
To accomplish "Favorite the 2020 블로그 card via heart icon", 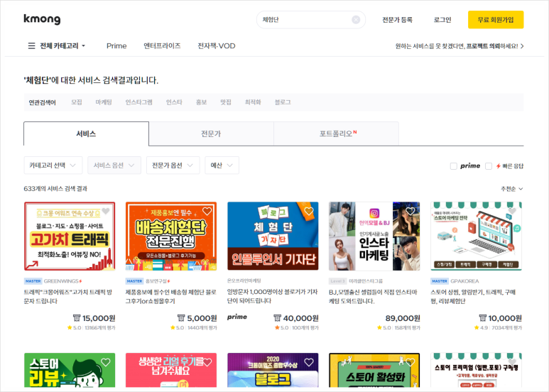I will click(x=309, y=362).
